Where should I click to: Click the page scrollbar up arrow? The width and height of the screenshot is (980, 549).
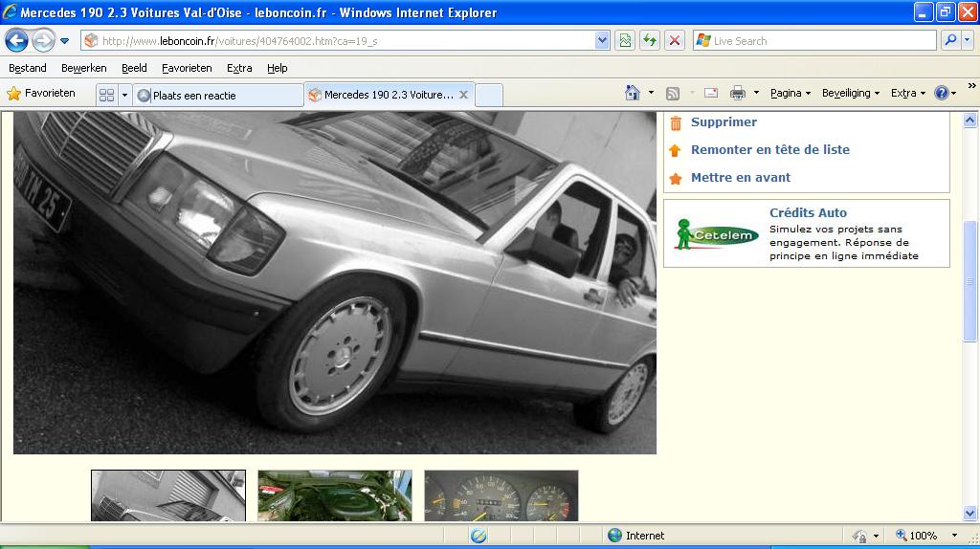click(970, 121)
